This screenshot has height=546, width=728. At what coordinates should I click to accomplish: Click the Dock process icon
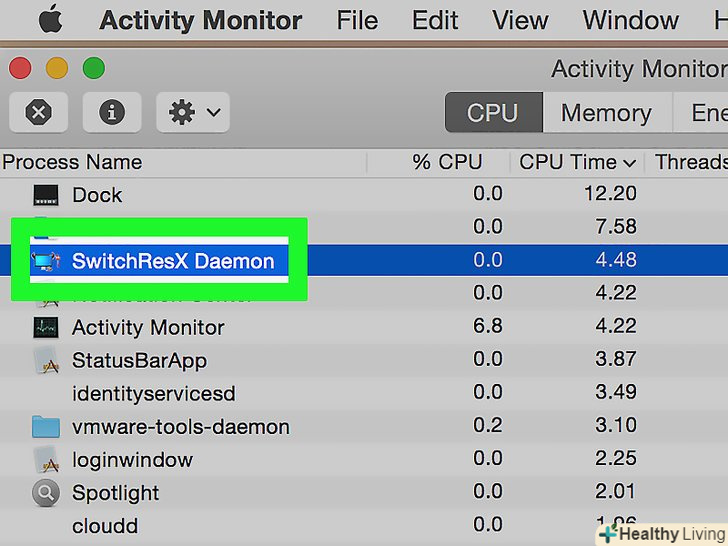[46, 195]
